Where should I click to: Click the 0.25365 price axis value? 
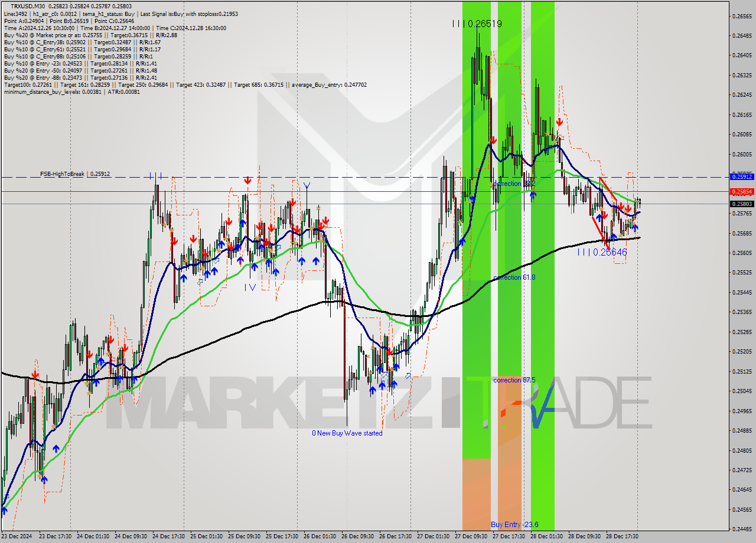[x=742, y=312]
